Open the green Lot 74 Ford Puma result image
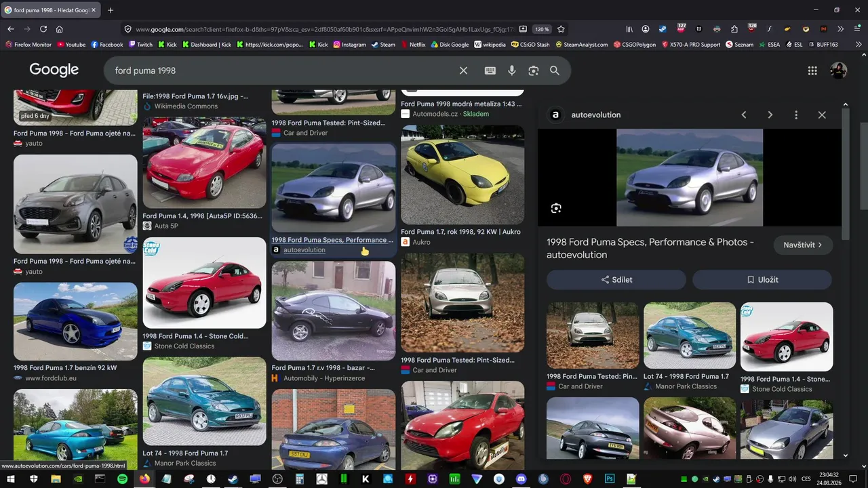The height and width of the screenshot is (488, 868). click(204, 401)
